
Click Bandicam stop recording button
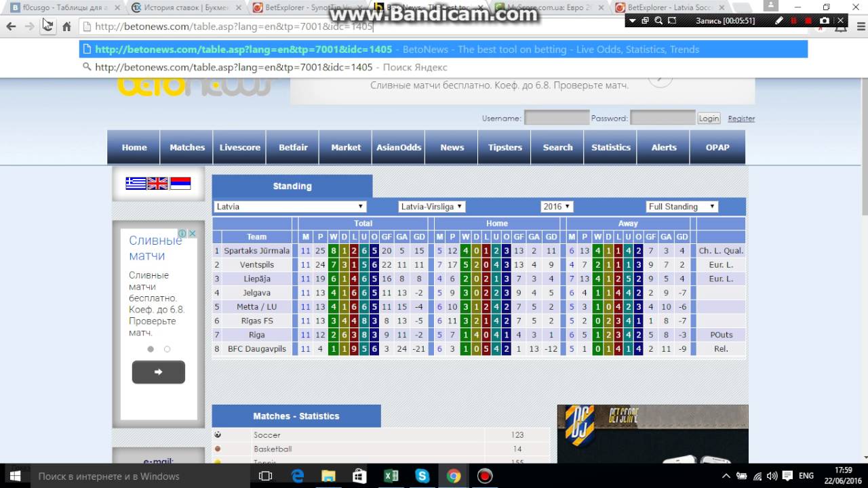[x=808, y=21]
